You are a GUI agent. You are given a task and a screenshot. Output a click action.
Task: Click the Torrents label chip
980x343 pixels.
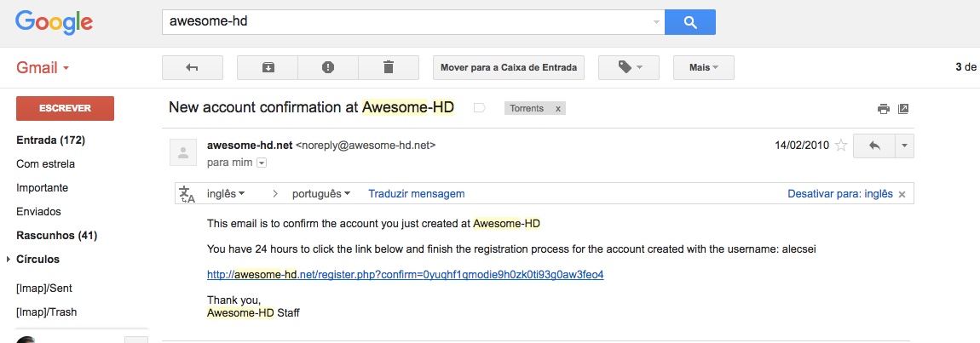coord(527,109)
